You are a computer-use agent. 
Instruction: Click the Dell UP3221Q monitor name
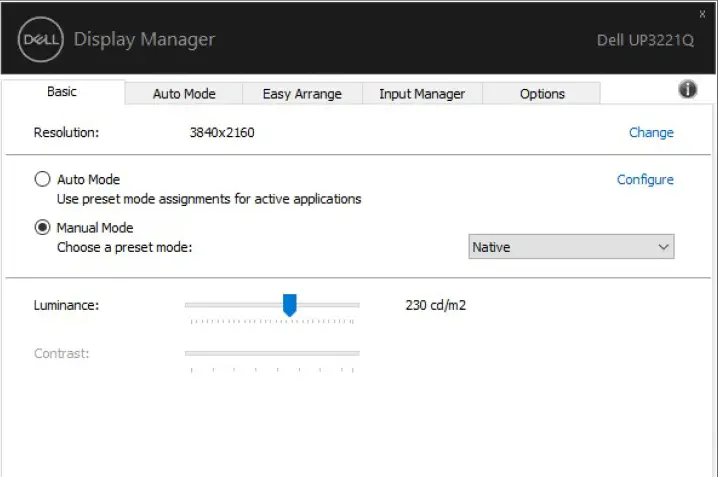coord(645,40)
